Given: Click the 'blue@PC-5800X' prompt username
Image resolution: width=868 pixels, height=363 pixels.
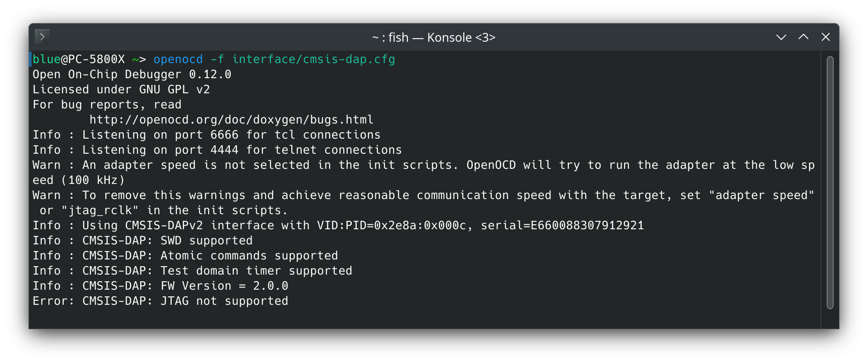Looking at the screenshot, I should tap(79, 60).
